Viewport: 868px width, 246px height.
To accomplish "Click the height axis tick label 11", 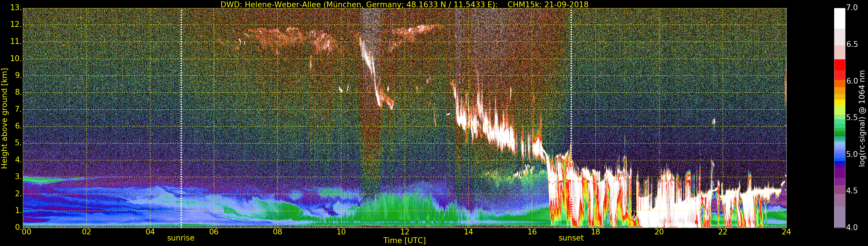I will pyautogui.click(x=16, y=41).
